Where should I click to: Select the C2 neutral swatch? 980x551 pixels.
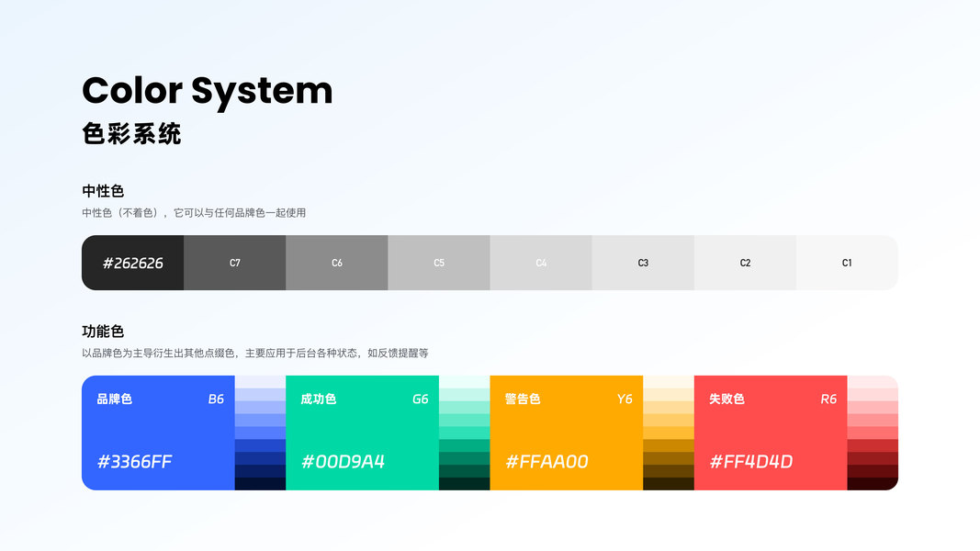click(745, 263)
